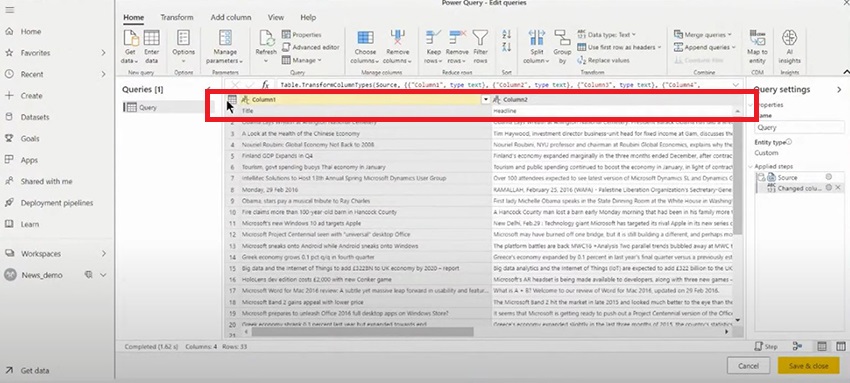Viewport: 850px width, 383px height.
Task: Click the AI insights brain icon
Action: (x=789, y=37)
